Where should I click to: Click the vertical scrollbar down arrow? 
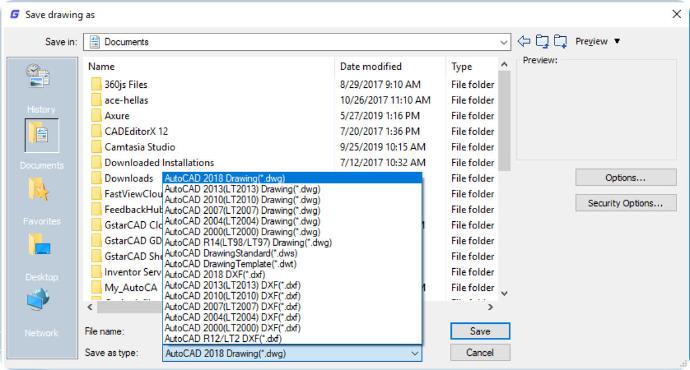coord(504,293)
